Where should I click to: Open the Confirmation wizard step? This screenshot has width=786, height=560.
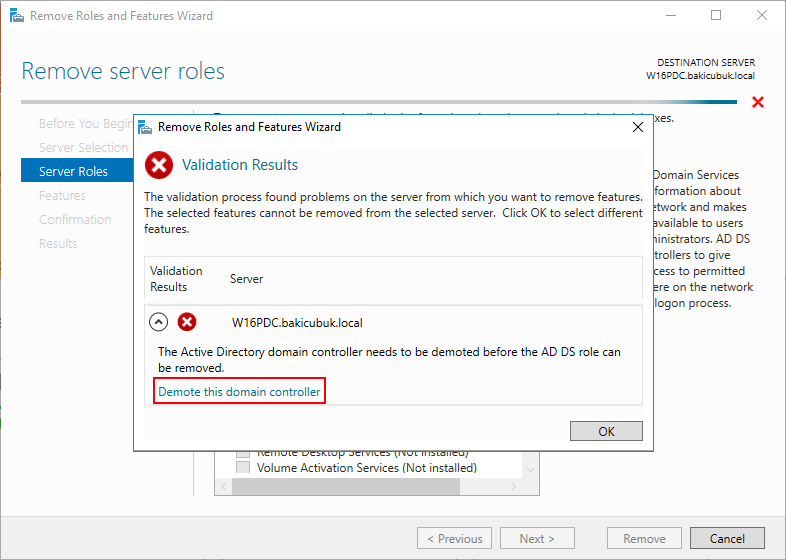(75, 220)
